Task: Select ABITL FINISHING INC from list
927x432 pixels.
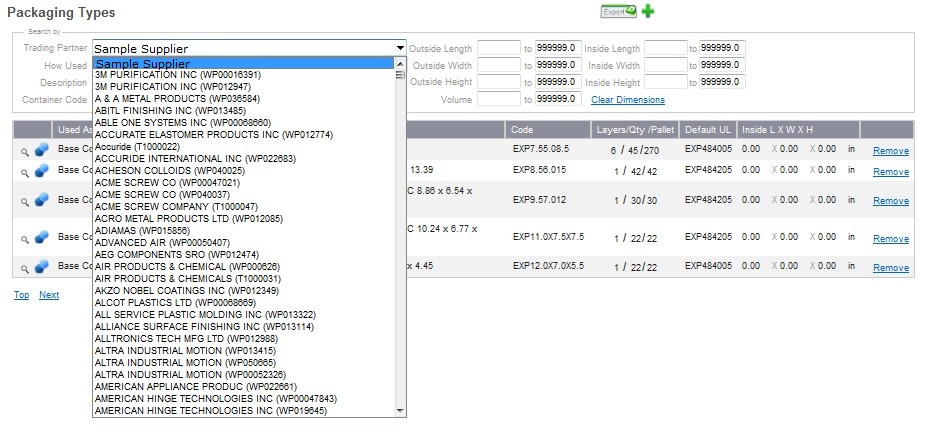Action: point(170,110)
